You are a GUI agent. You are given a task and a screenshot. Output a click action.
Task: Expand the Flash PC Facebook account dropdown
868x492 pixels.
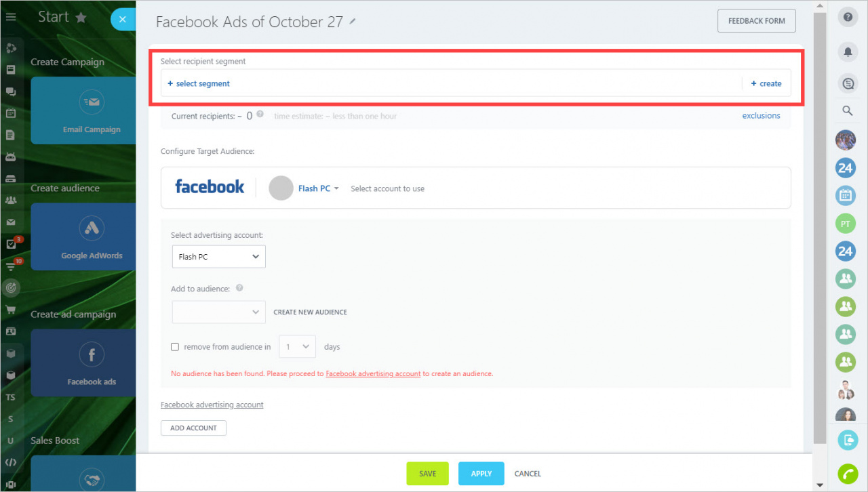(x=318, y=188)
